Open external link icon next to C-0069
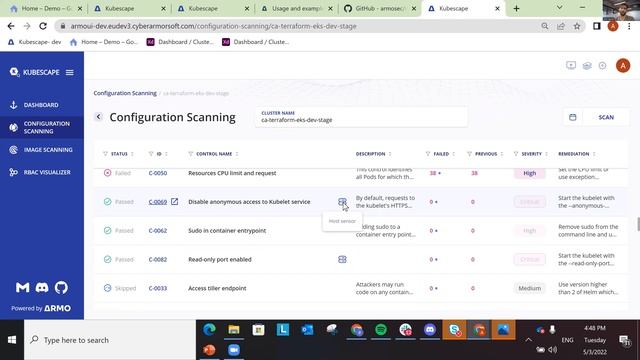The image size is (640, 360). pos(174,202)
